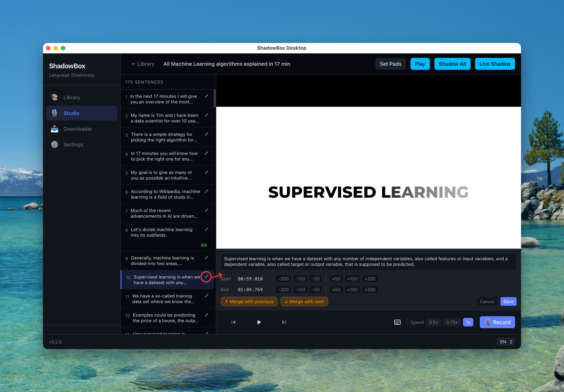Edit sentence 3 with its pencil icon

pos(207,134)
